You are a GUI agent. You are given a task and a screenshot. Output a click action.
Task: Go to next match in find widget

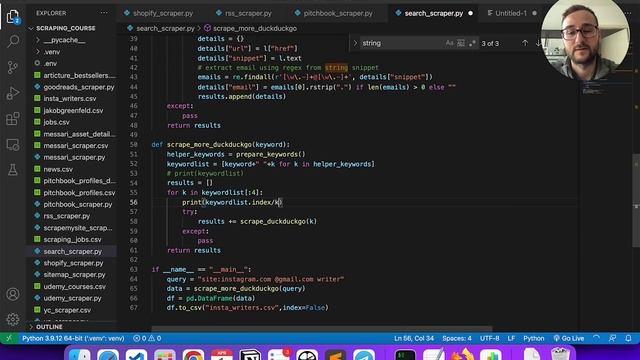[538, 43]
